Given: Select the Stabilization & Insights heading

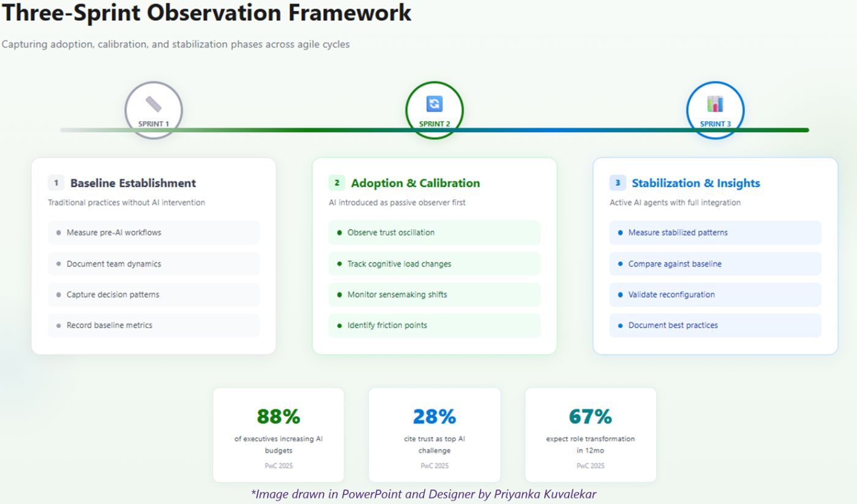Looking at the screenshot, I should (x=696, y=182).
